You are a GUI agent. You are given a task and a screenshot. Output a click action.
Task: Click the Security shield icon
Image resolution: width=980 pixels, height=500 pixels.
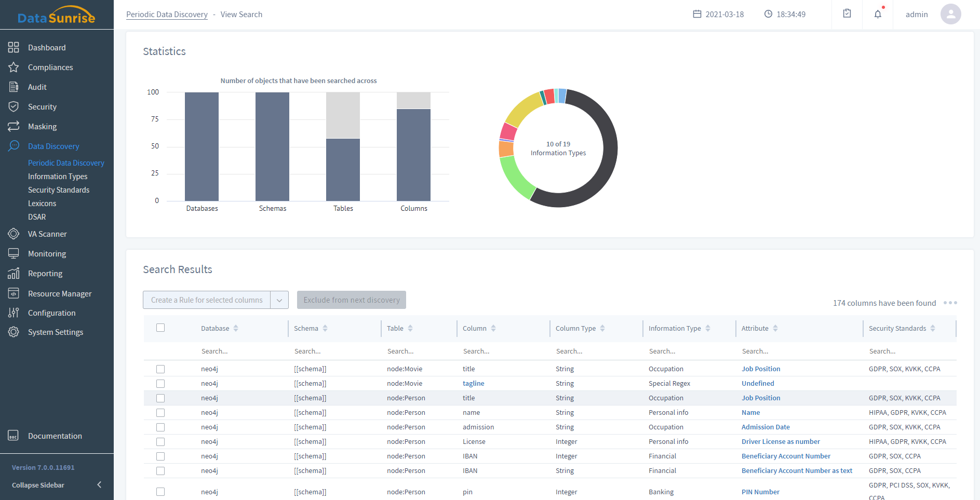[x=14, y=107]
